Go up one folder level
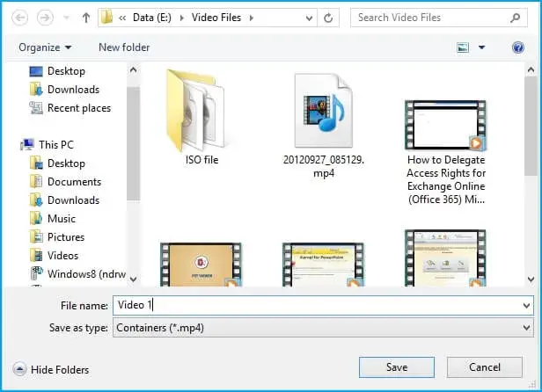Viewport: 542px width, 392px height. click(86, 18)
